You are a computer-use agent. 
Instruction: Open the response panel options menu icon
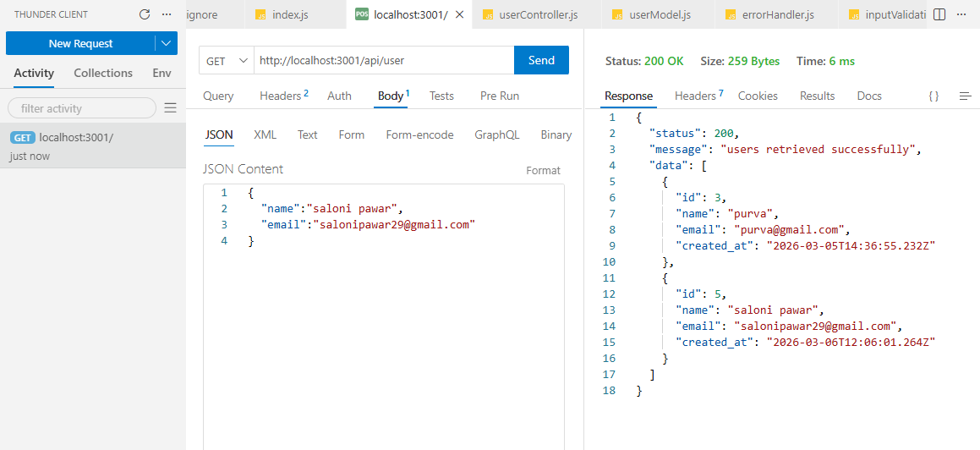[965, 96]
